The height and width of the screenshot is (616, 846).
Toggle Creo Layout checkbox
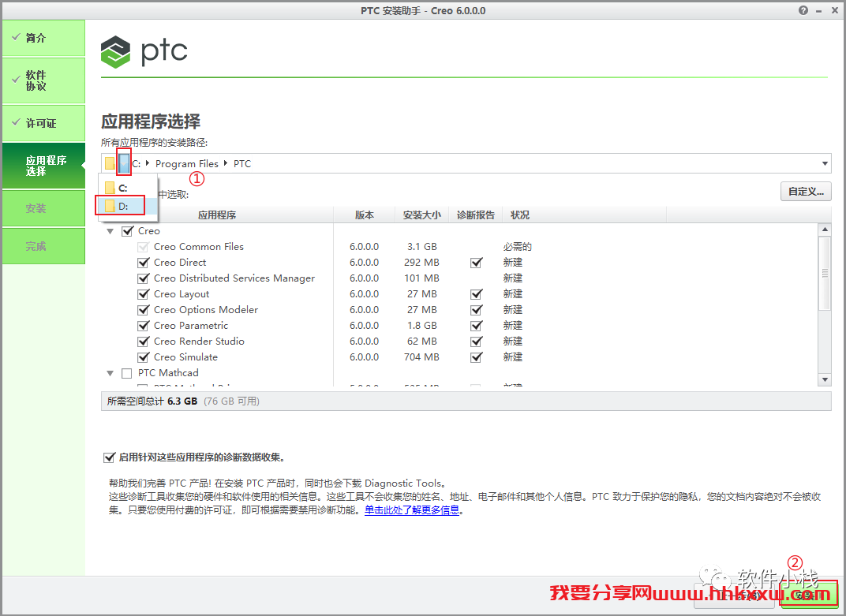coord(143,294)
